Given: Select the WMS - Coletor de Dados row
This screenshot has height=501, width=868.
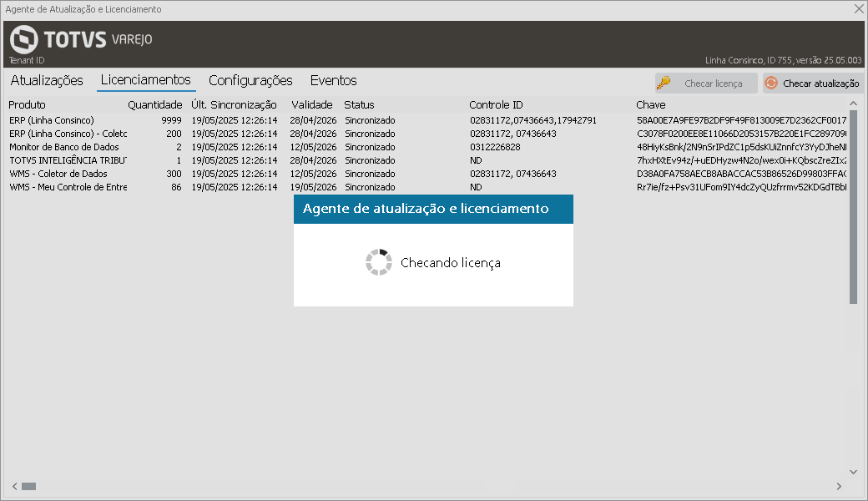Looking at the screenshot, I should [427, 174].
